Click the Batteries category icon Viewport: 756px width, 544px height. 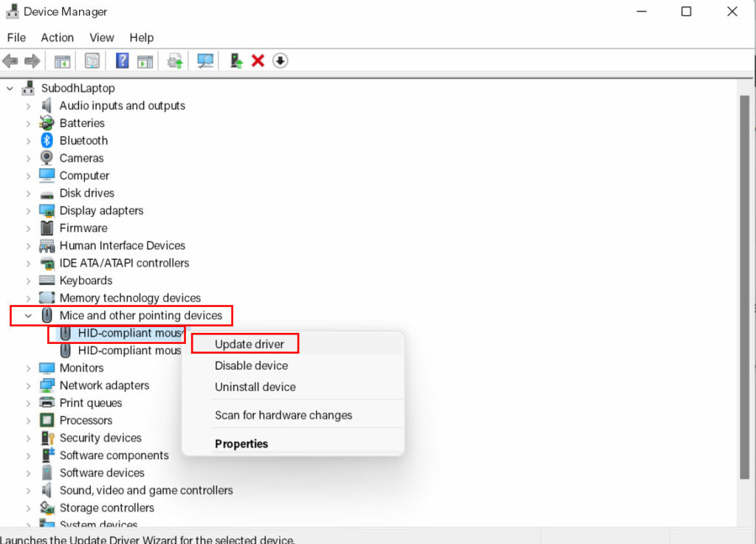click(47, 123)
